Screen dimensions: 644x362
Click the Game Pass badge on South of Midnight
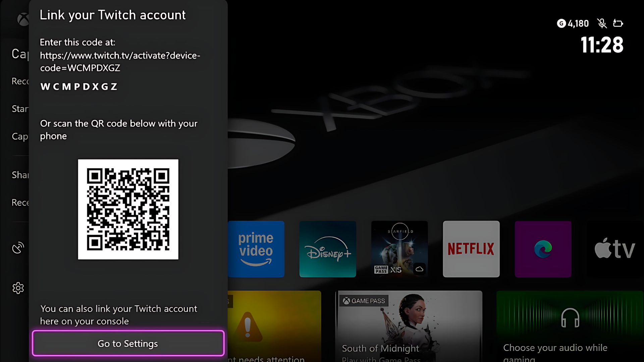364,301
